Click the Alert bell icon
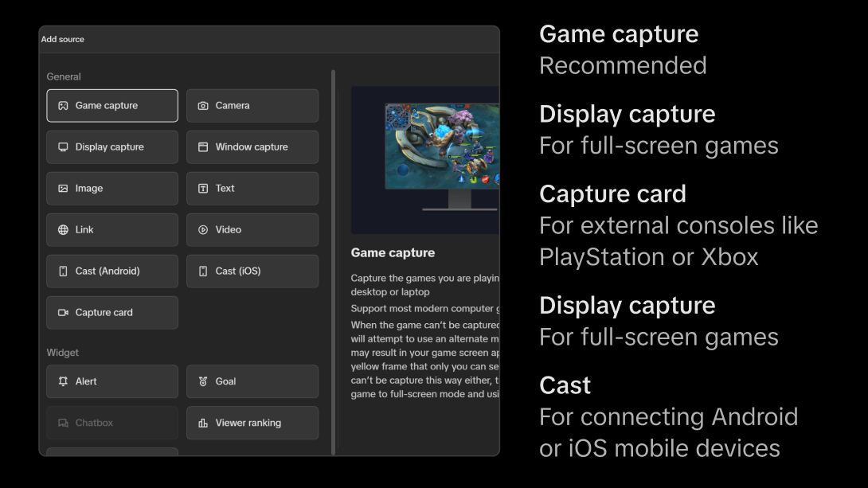This screenshot has height=488, width=868. pos(63,381)
